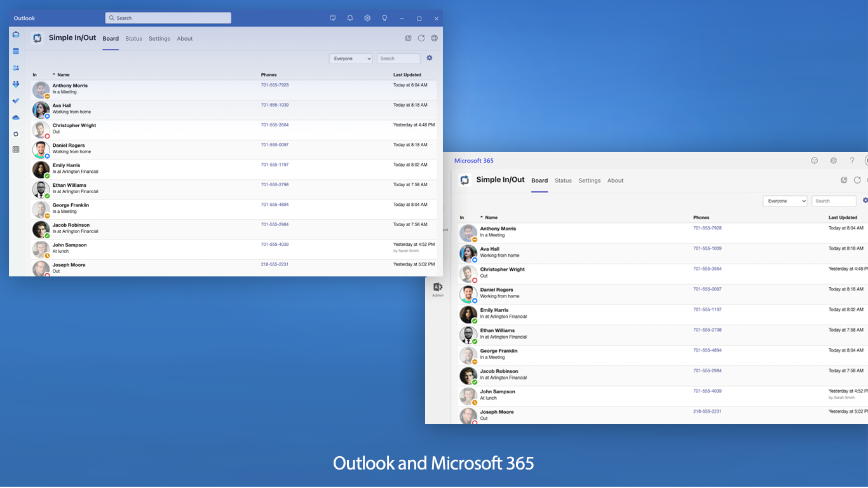Open Admin in the Microsoft 365 sidebar
This screenshot has height=488, width=868.
point(438,290)
